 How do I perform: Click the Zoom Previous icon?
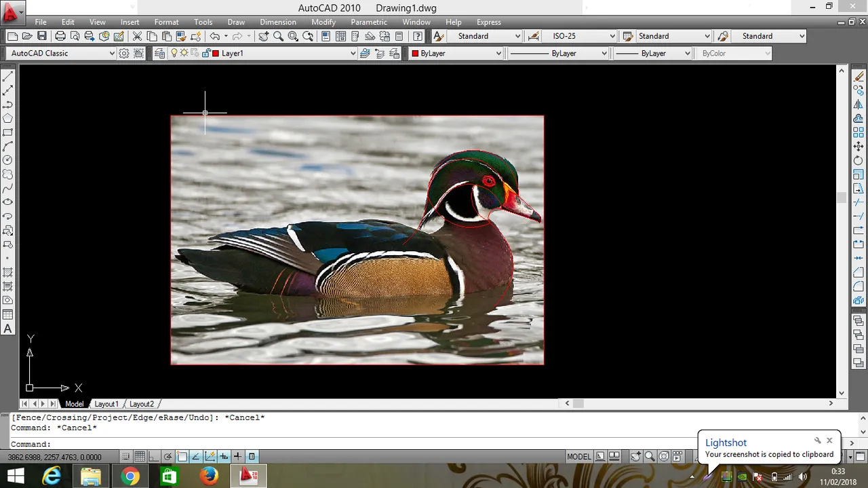308,36
